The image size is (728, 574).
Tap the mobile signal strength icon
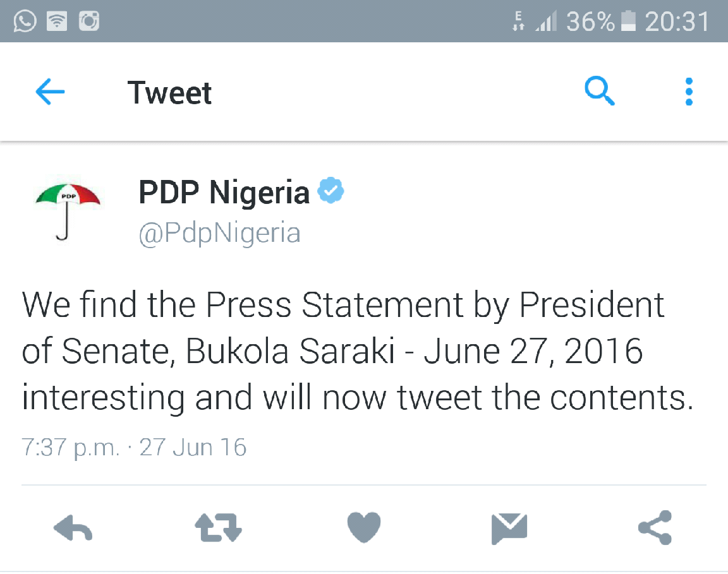click(x=546, y=21)
